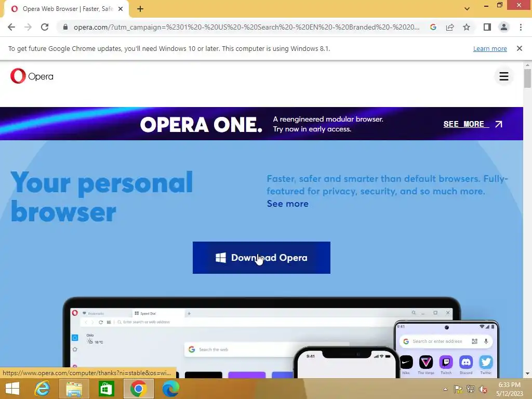Image resolution: width=532 pixels, height=399 pixels.
Task: Toggle the Chrome side panel
Action: (x=487, y=27)
